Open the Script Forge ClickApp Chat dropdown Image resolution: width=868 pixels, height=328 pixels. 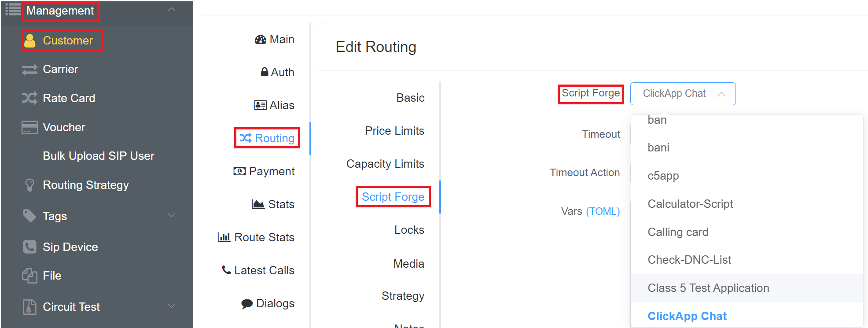point(683,94)
